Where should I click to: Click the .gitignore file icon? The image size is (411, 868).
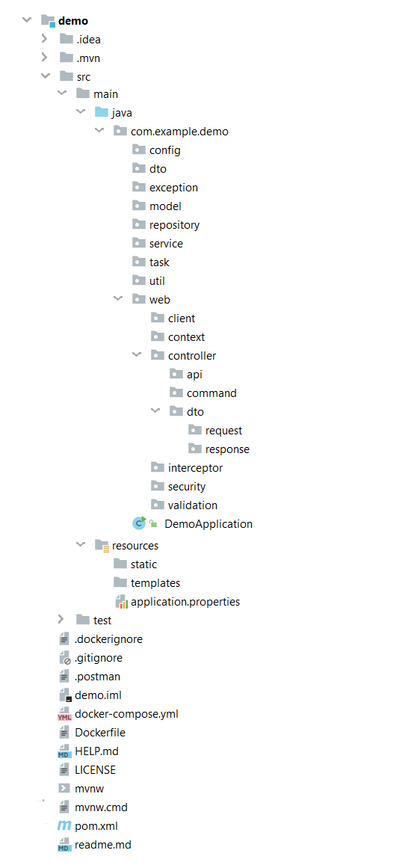coord(64,658)
